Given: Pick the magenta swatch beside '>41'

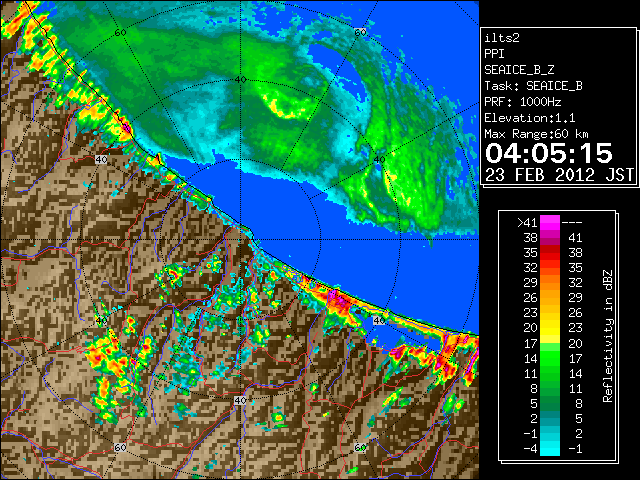Looking at the screenshot, I should (550, 223).
